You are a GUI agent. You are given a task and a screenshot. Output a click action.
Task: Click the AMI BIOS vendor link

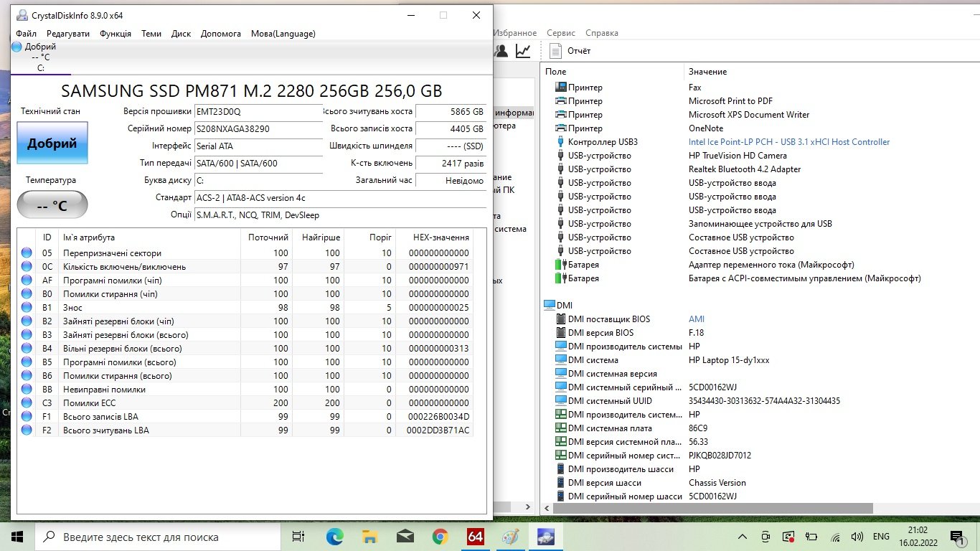(697, 319)
